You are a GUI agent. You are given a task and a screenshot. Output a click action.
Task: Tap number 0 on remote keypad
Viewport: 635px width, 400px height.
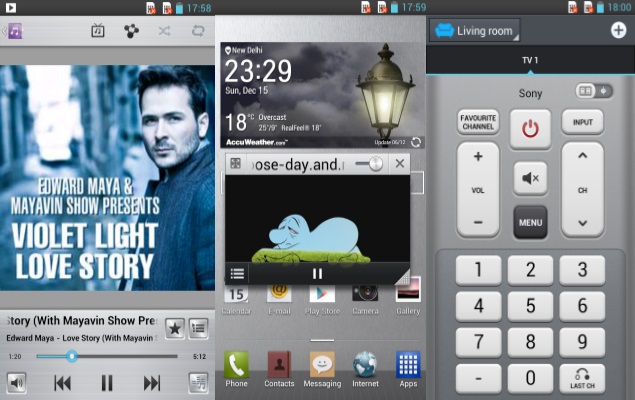click(x=530, y=378)
